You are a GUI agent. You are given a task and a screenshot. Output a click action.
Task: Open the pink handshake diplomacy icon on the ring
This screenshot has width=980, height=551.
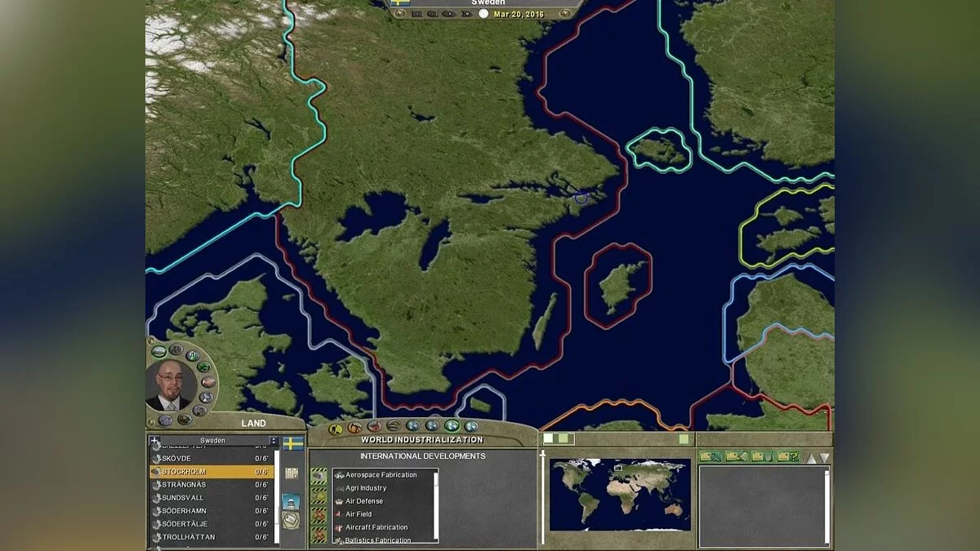pos(208,382)
